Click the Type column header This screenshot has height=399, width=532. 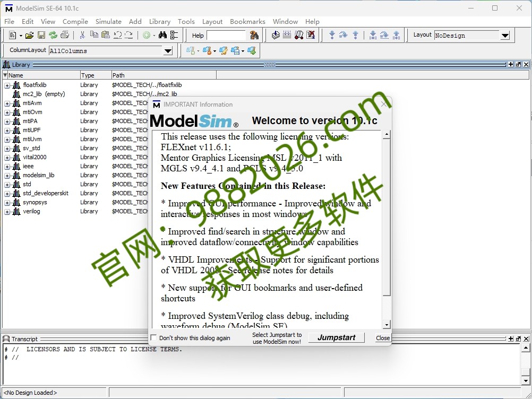[x=96, y=75]
